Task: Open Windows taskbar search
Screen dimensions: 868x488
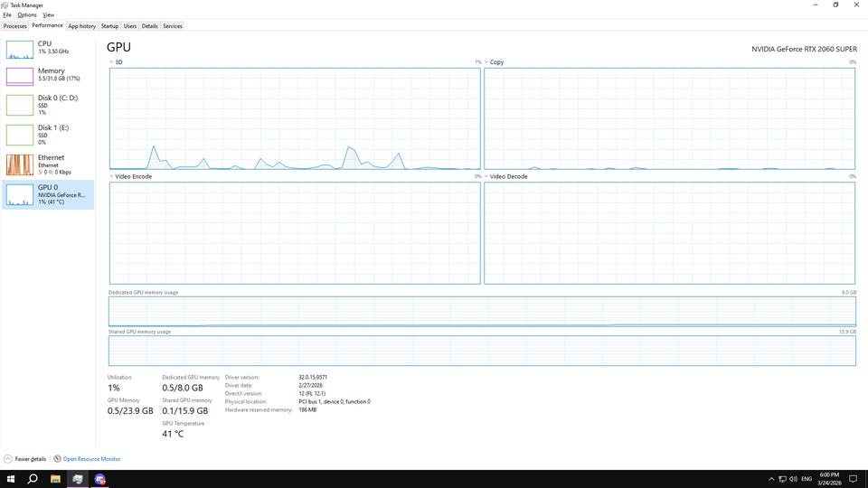Action: click(33, 479)
